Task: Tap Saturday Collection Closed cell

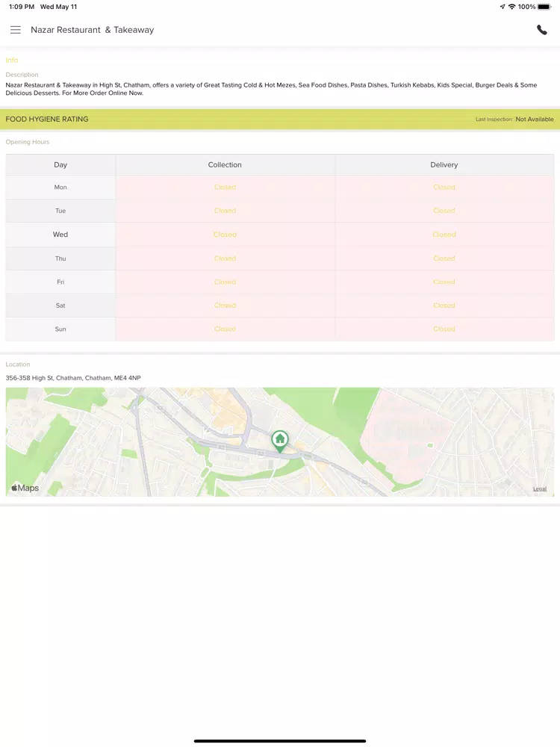Action: click(225, 306)
